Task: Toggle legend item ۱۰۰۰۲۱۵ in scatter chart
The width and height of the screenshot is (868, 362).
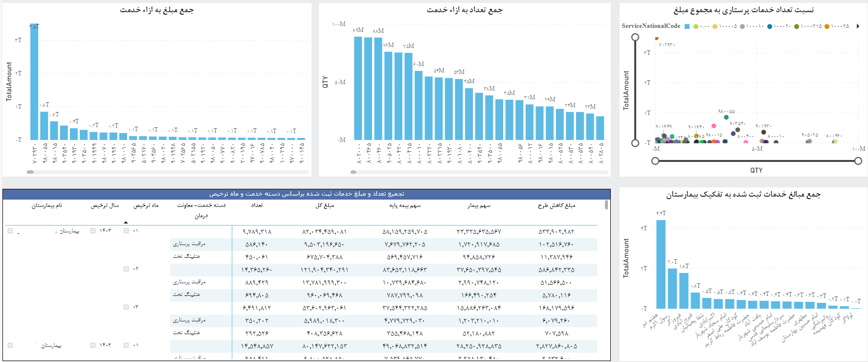Action: [808, 26]
